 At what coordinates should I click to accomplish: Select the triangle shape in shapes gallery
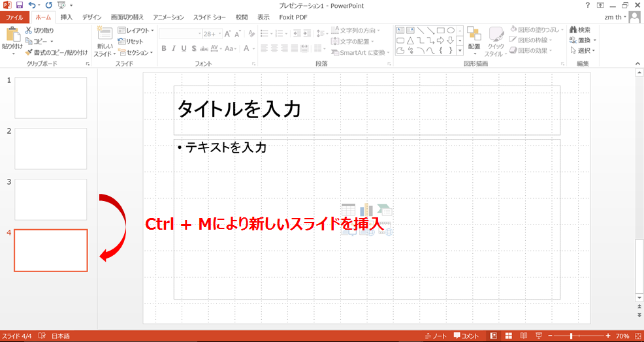(410, 40)
